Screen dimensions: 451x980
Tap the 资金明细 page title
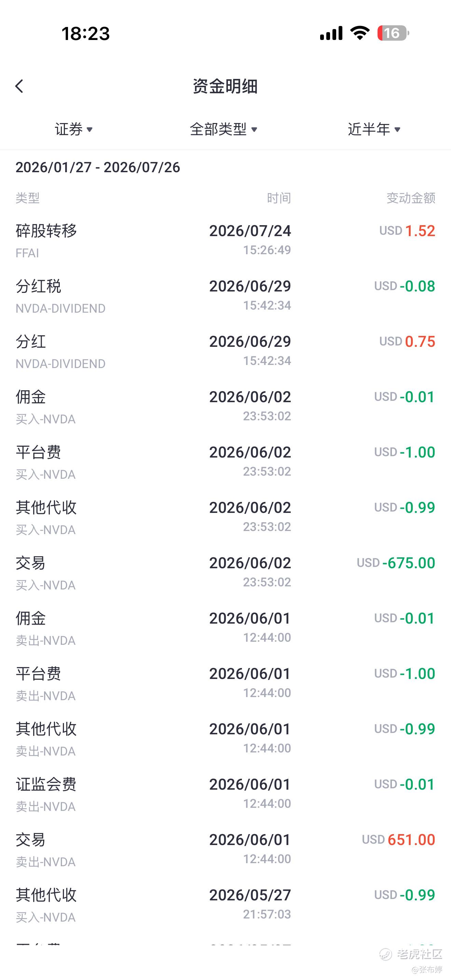225,86
